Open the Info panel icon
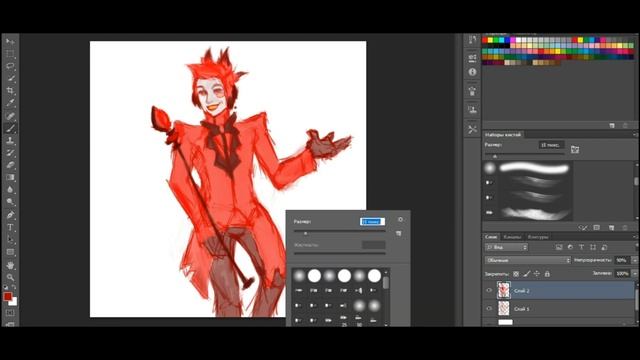Viewport: 640px width, 360px height. pyautogui.click(x=472, y=72)
